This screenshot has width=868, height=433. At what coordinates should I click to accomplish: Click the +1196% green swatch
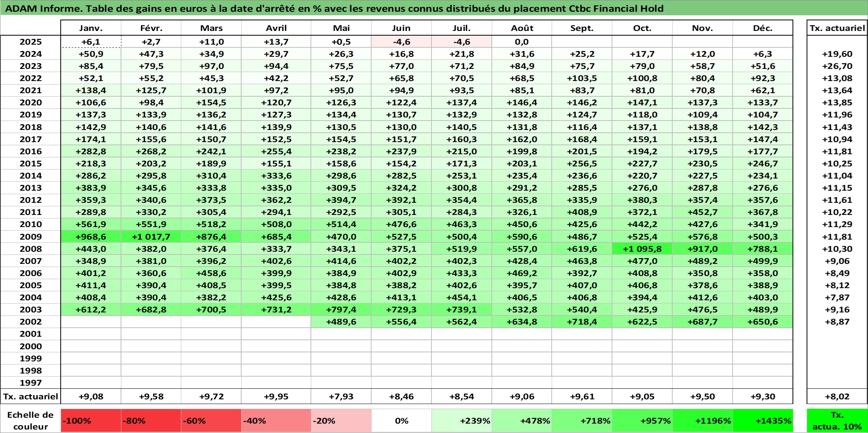pos(702,421)
